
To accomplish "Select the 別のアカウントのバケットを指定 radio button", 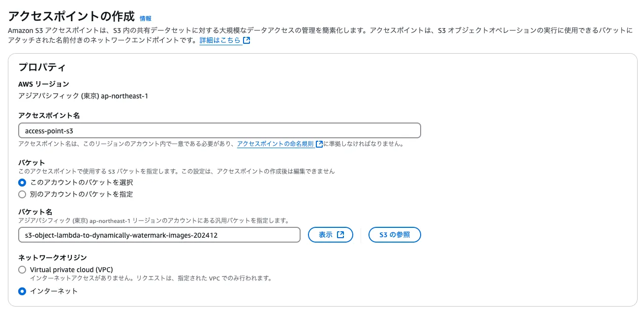I will click(22, 194).
